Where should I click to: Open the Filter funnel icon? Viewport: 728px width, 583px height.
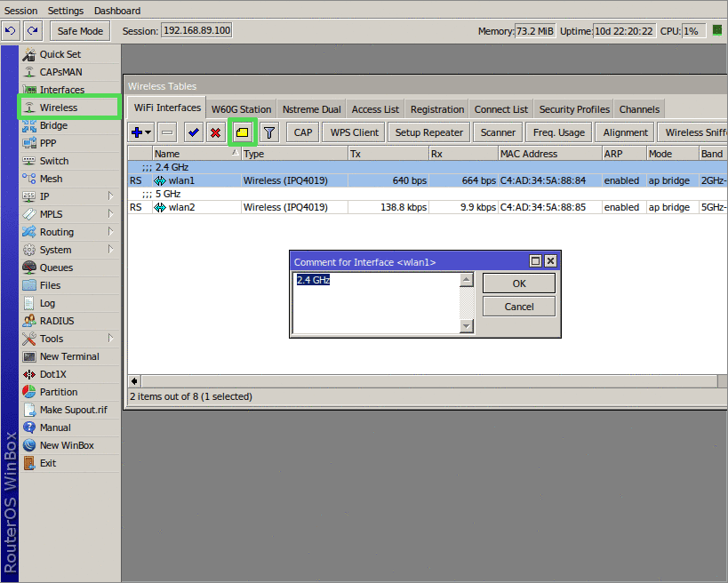pyautogui.click(x=269, y=132)
